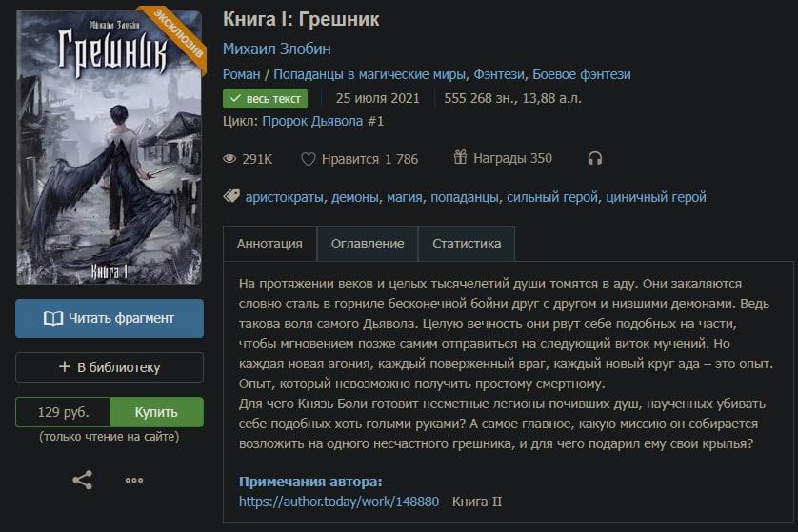Open the Боевое фэнтези genre link
Viewport: 798px width, 532px height.
tap(582, 74)
